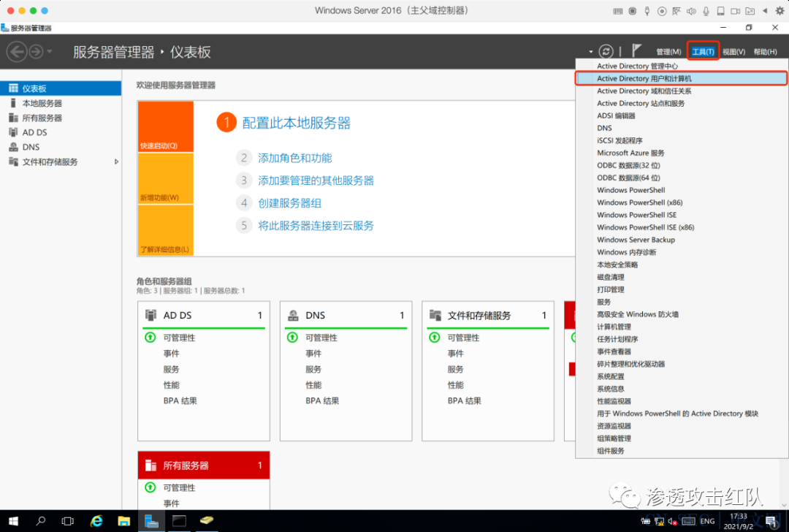
Task: Switch to Server Manager taskbar icon
Action: (151, 521)
